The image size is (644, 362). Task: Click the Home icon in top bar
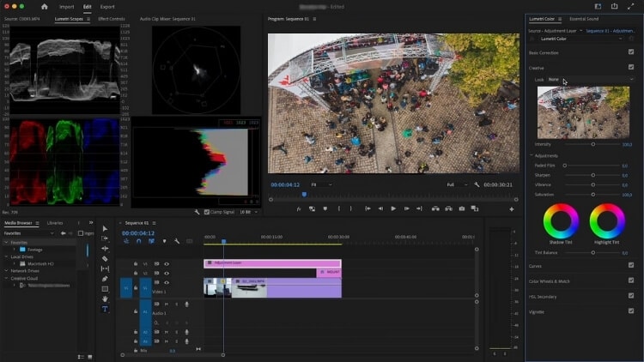click(45, 7)
